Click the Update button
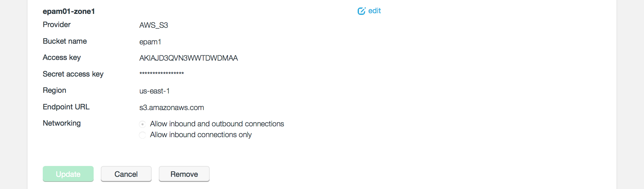This screenshot has height=189, width=644. coord(68,174)
